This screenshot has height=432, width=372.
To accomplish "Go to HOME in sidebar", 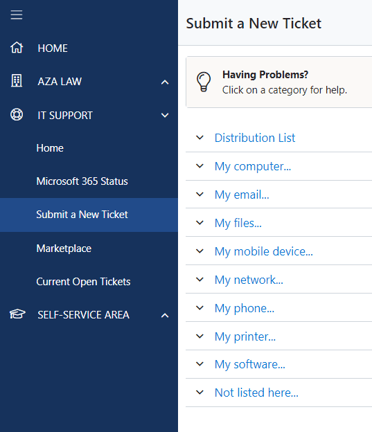I will click(53, 48).
